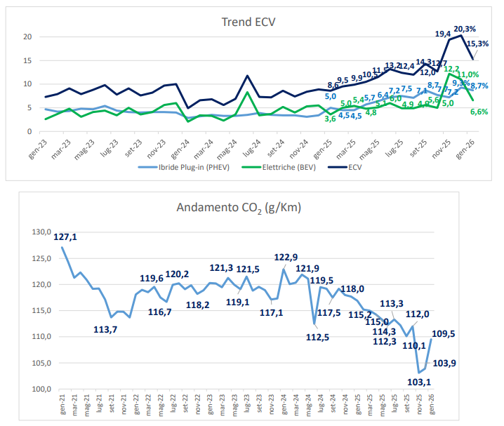Screen dimensions: 504x426
Task: Click the 8,7% PHEV data label
Action: (479, 86)
